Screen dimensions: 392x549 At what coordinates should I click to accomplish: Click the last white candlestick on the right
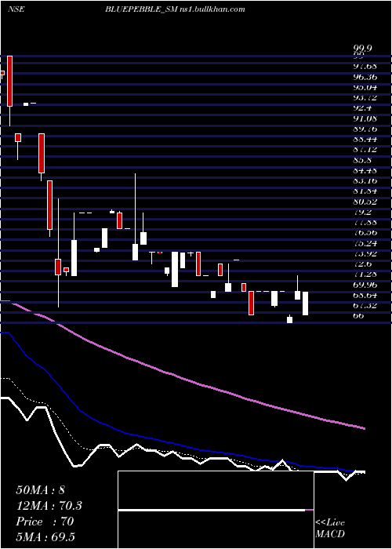(x=305, y=304)
